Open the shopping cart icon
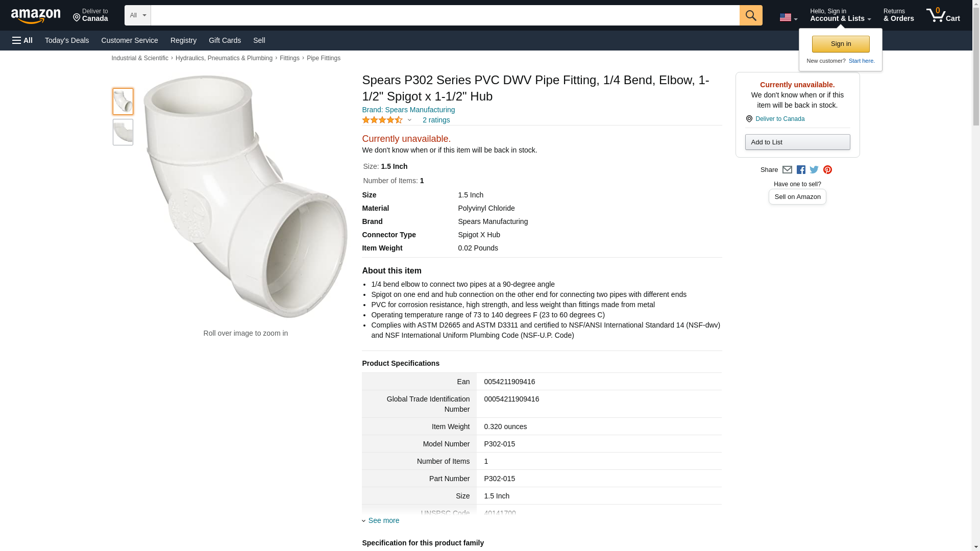 [943, 15]
